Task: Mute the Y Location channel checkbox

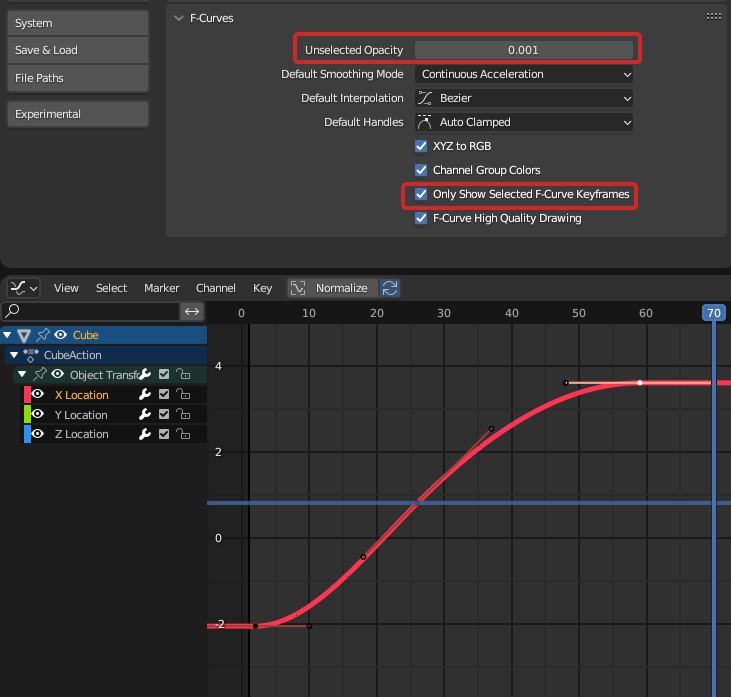Action: pyautogui.click(x=164, y=414)
